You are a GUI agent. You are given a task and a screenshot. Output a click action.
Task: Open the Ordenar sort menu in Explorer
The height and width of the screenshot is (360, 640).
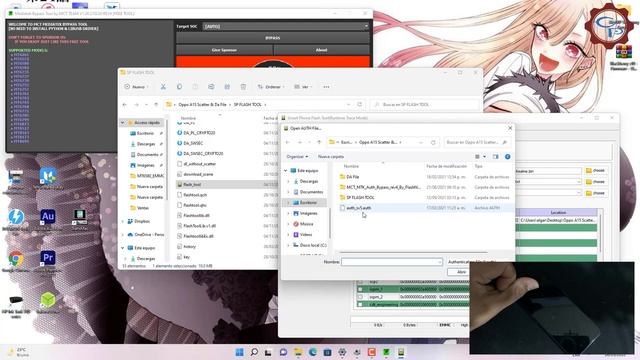pos(271,87)
